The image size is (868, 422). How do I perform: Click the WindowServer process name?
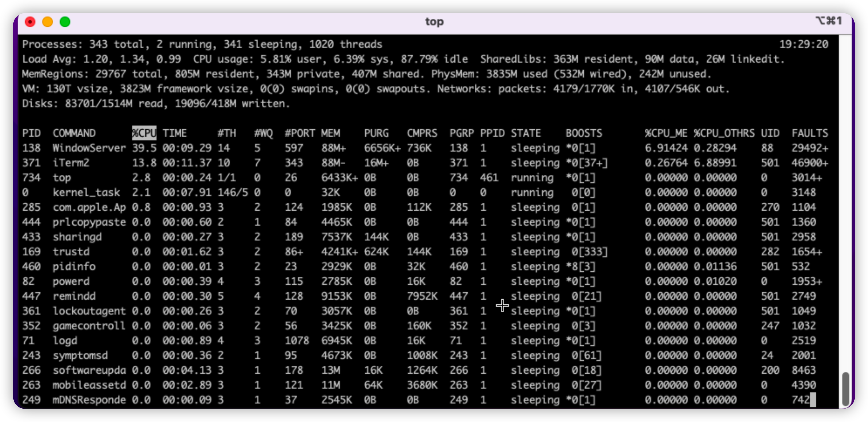[89, 148]
